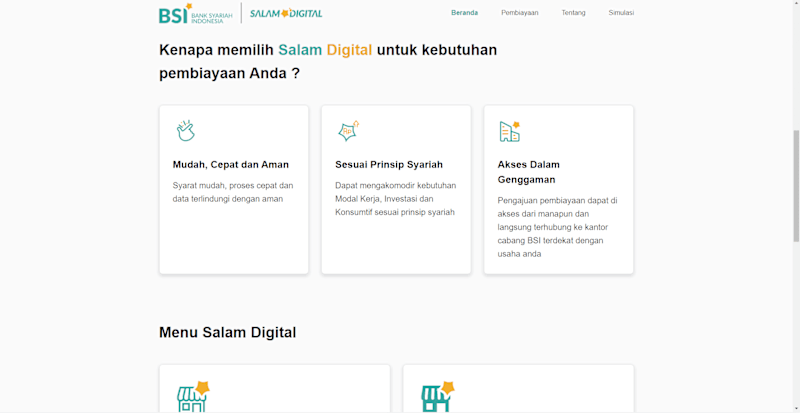Click text 'Dapat mengakomodir kebutuhan'

click(395, 185)
